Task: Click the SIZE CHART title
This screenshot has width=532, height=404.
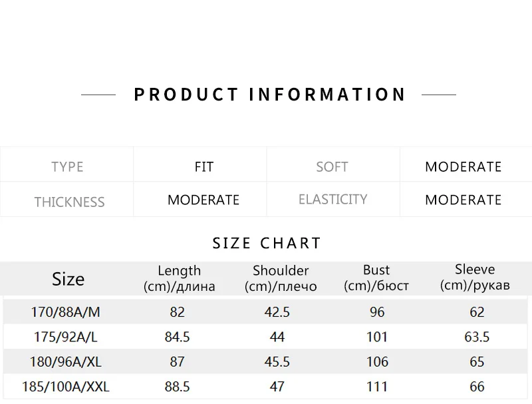Action: pyautogui.click(x=267, y=243)
